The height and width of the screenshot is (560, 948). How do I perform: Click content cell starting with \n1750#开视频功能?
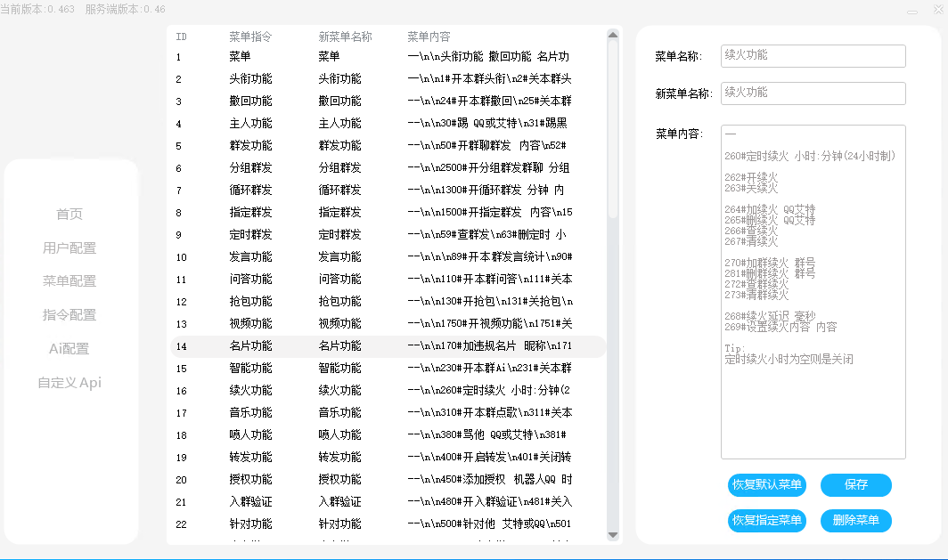point(490,324)
